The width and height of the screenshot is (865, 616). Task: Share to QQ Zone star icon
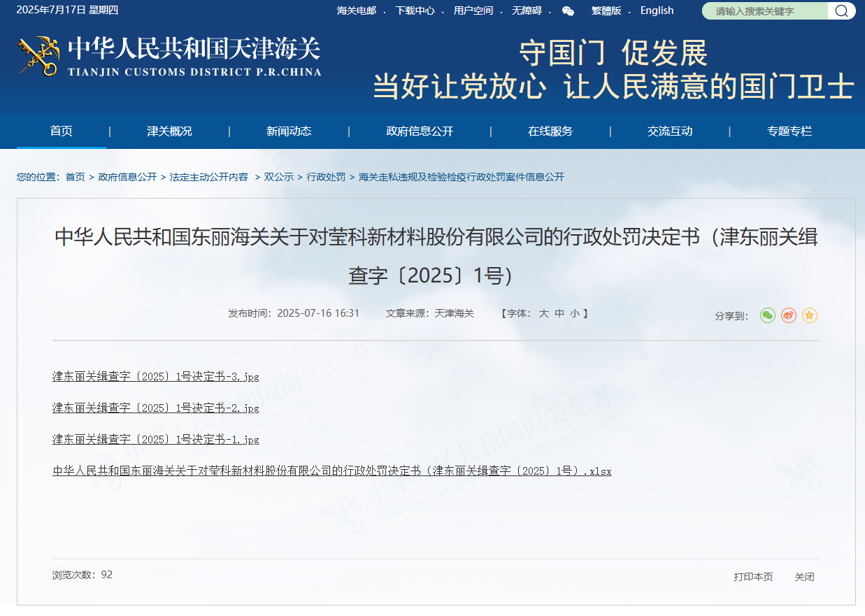pyautogui.click(x=810, y=315)
